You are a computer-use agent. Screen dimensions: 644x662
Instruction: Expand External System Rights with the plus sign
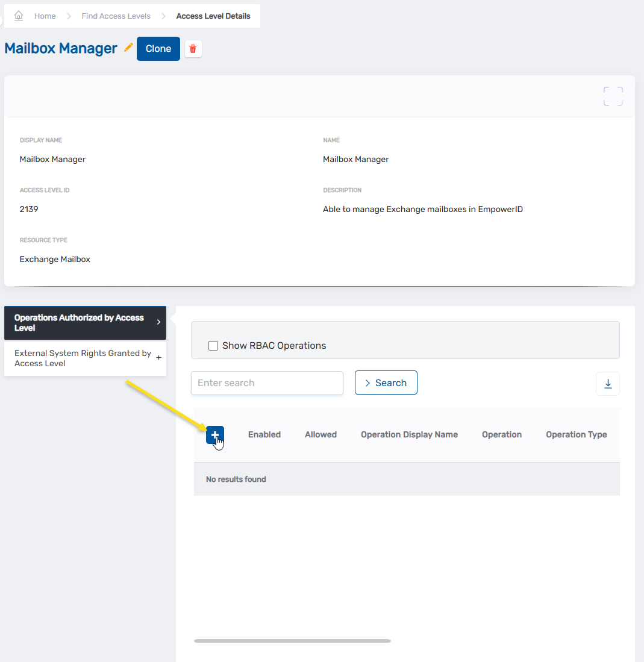(159, 358)
